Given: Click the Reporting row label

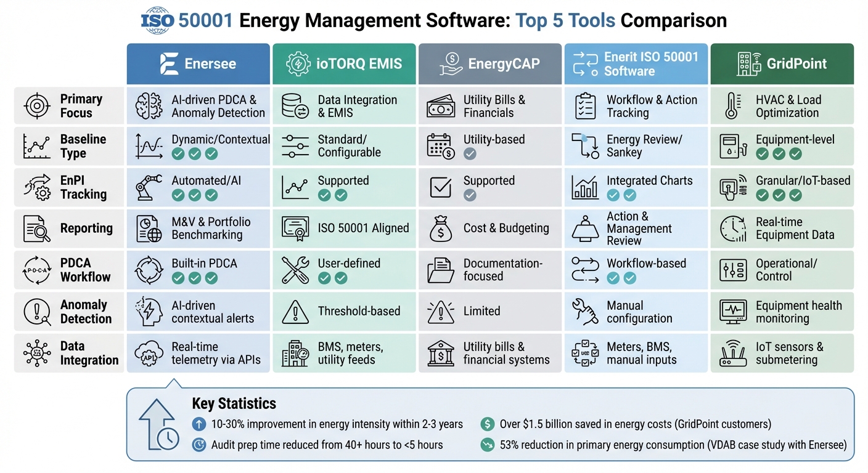Looking at the screenshot, I should point(86,228).
